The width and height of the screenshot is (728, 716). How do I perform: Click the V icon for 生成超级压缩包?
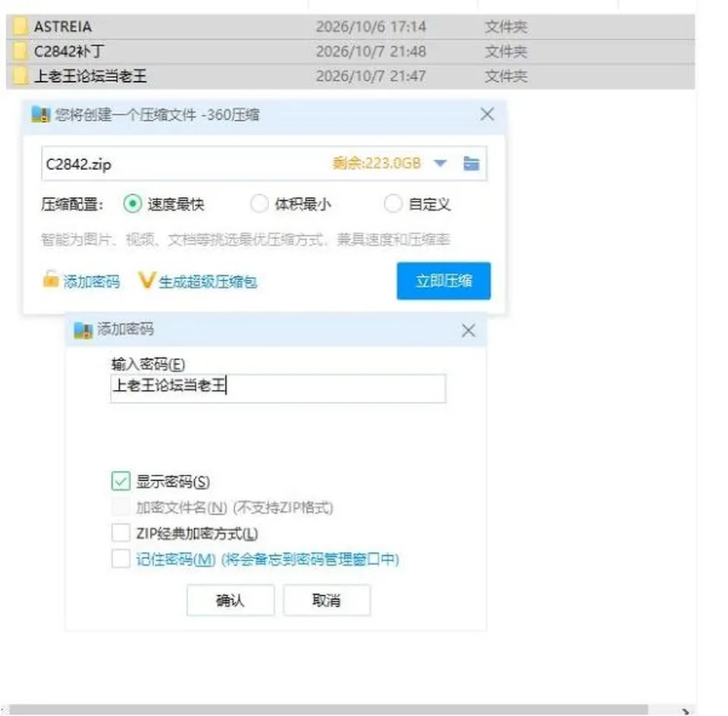(x=146, y=280)
